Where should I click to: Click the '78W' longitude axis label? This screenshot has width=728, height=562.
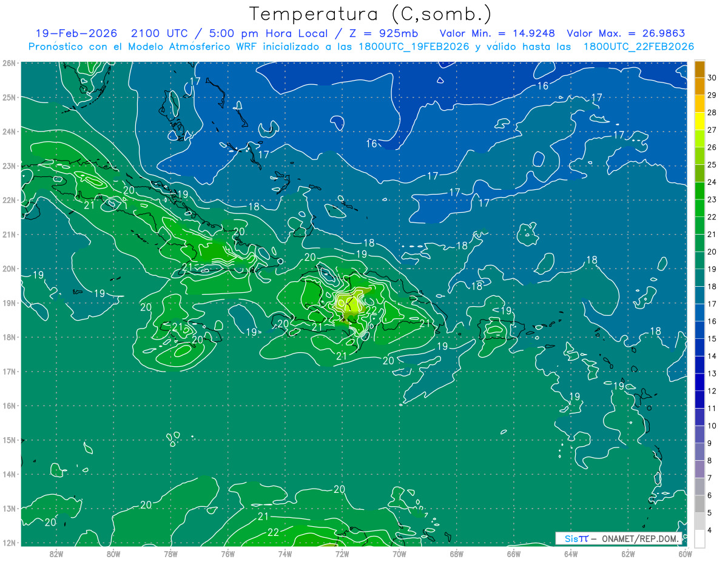point(170,554)
